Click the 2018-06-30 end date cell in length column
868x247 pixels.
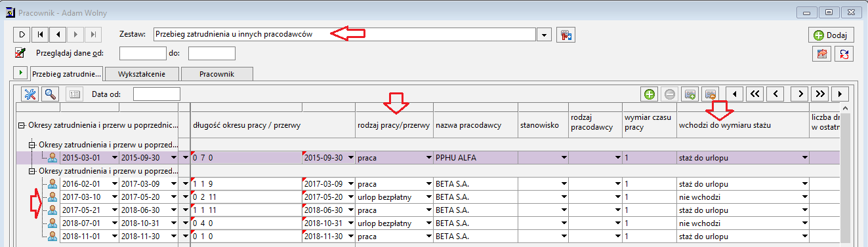(x=328, y=210)
